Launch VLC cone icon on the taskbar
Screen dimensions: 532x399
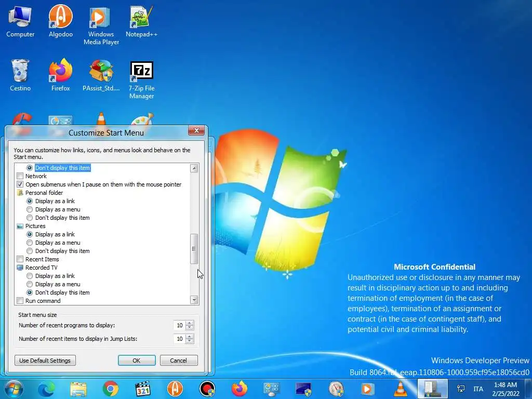(400, 389)
